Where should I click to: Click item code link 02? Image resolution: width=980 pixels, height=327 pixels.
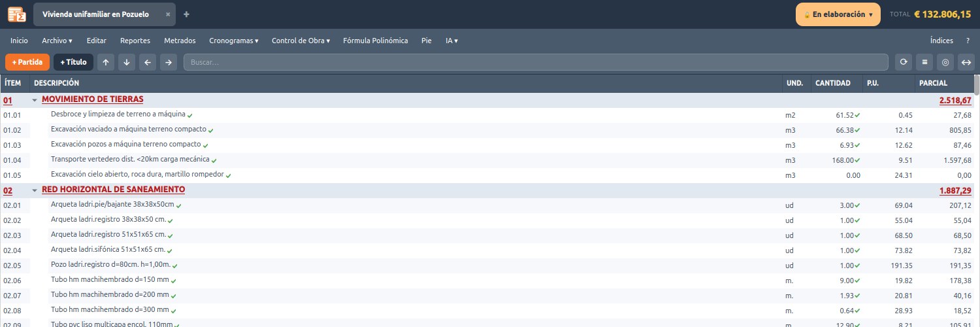[8, 190]
